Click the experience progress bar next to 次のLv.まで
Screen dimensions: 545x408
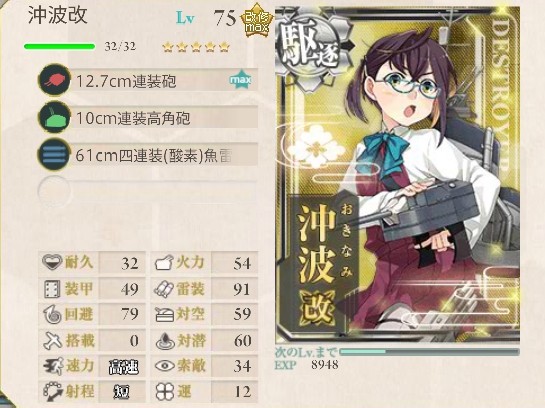[429, 352]
